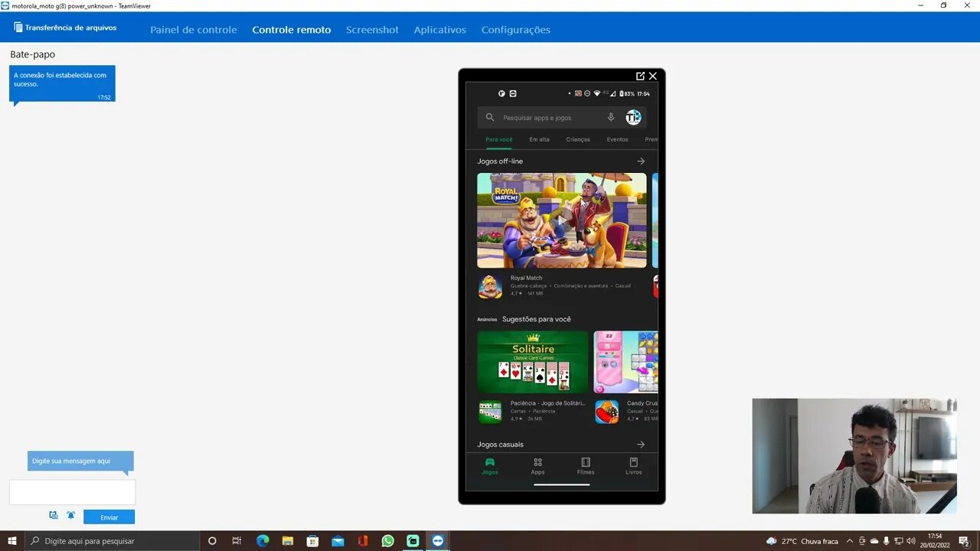Switch to Painel de controle tab

[x=194, y=30]
